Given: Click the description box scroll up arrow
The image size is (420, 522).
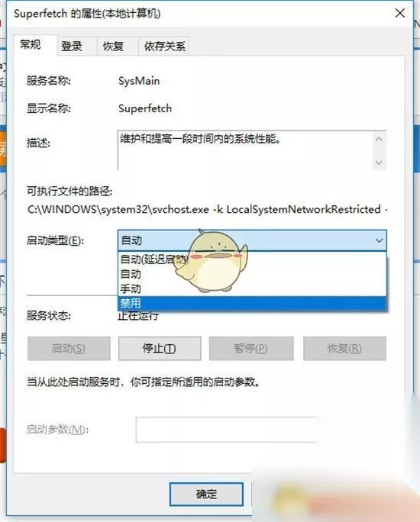Looking at the screenshot, I should pyautogui.click(x=379, y=139).
